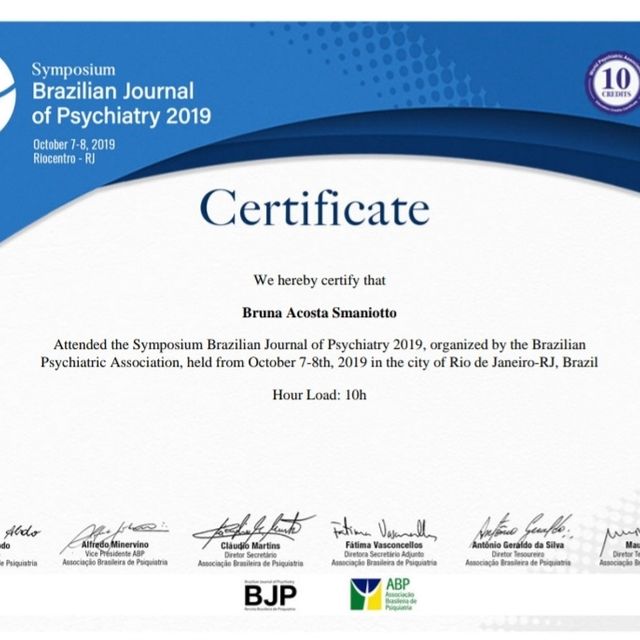Click the Alfredo Minervino name label

tap(115, 544)
